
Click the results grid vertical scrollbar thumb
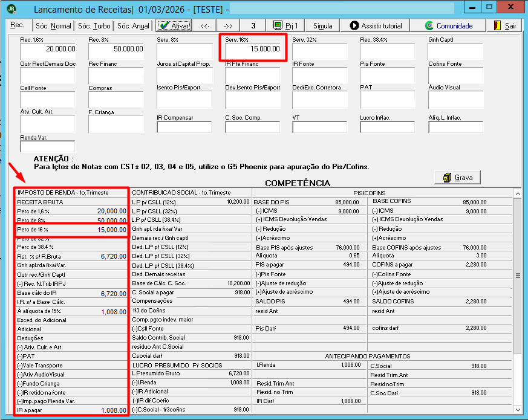518,276
